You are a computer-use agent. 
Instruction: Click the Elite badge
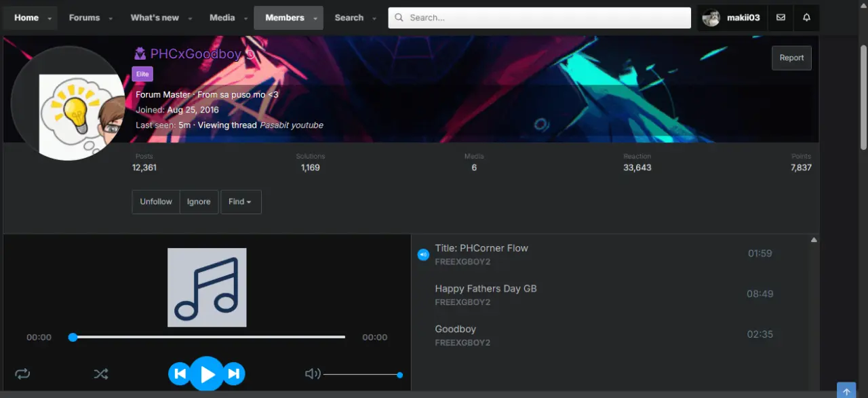coord(142,74)
